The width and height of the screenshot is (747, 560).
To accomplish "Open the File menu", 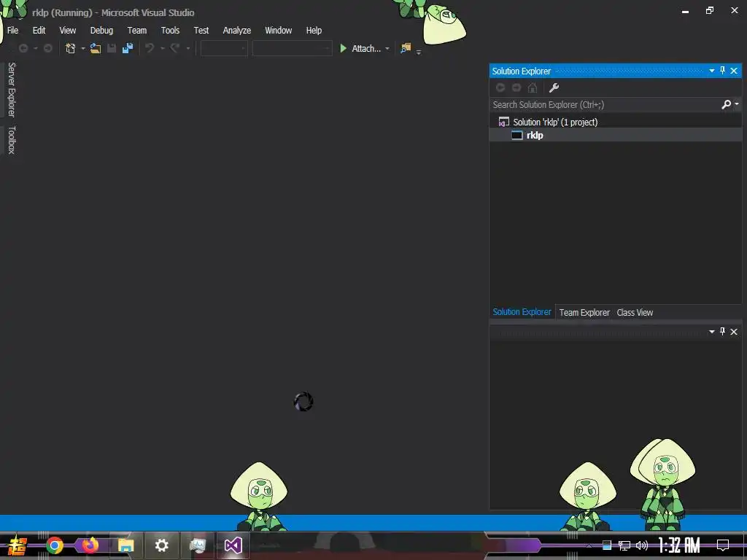I will 13,31.
